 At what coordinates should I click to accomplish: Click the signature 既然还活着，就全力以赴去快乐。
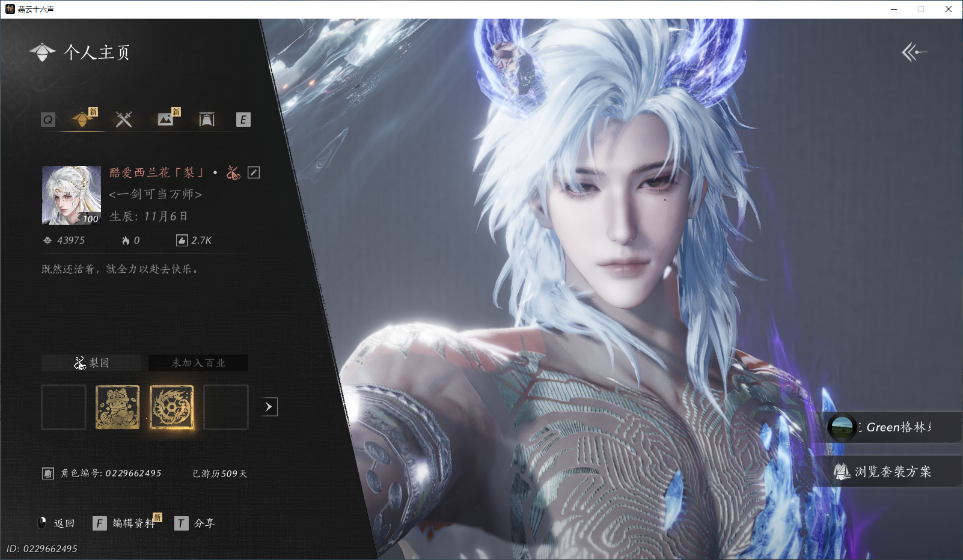pyautogui.click(x=120, y=269)
